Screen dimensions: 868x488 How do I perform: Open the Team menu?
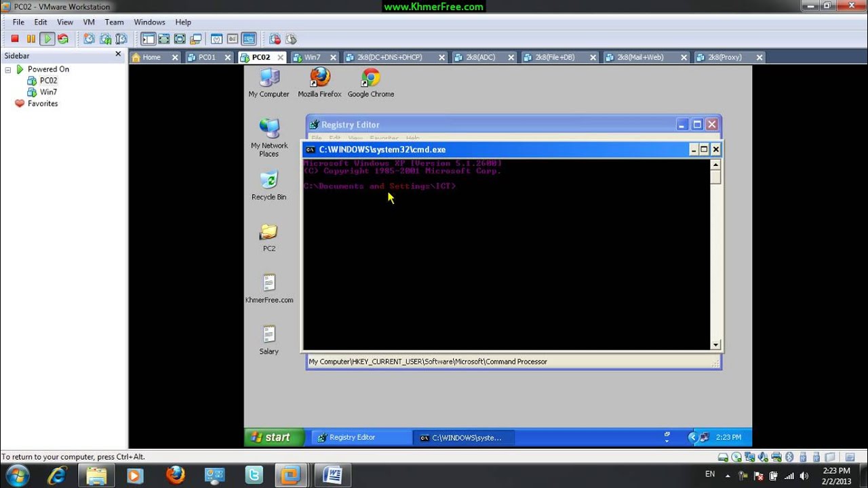(x=114, y=22)
